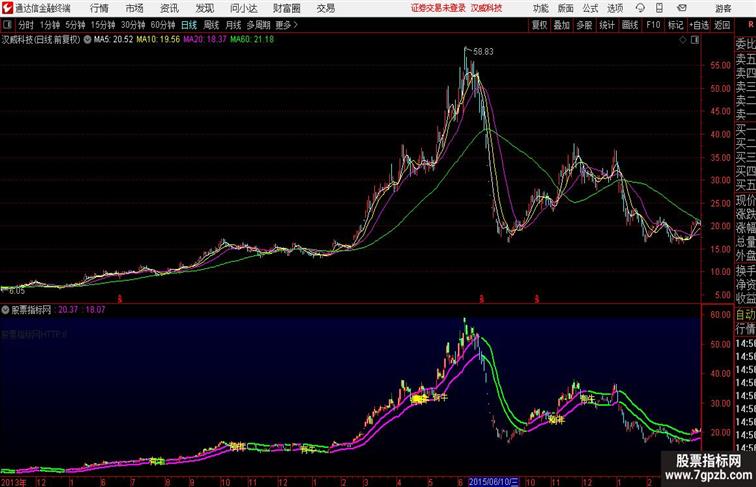This screenshot has width=756, height=487.
Task: Click the 58.83 high price label
Action: pos(483,52)
